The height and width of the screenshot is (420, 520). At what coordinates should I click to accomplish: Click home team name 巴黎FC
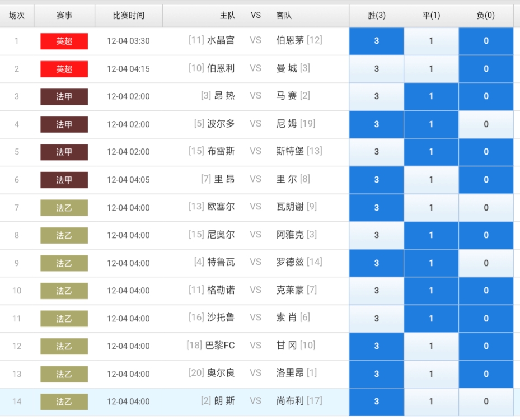pyautogui.click(x=220, y=346)
